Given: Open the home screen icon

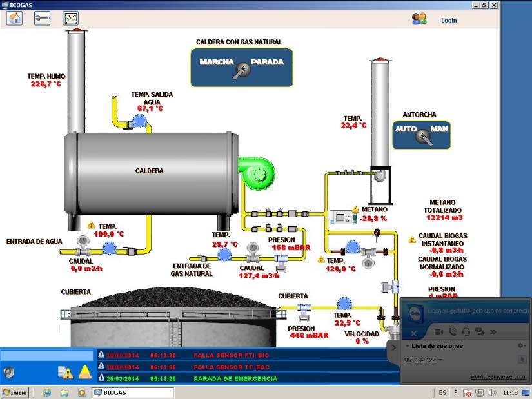Looking at the screenshot, I should (14, 18).
